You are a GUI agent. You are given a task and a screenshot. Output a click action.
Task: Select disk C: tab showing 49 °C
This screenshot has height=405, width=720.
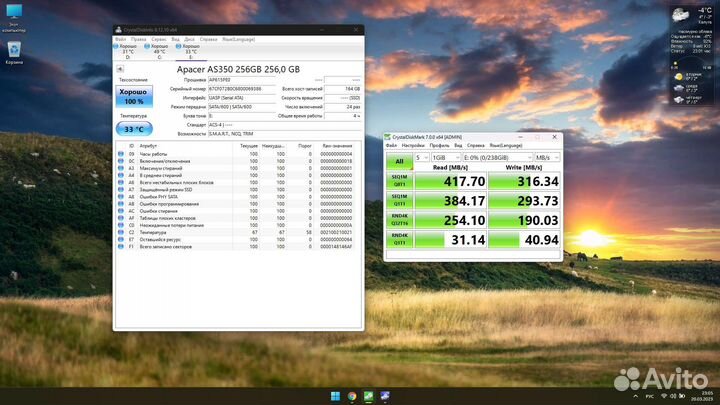[x=159, y=51]
